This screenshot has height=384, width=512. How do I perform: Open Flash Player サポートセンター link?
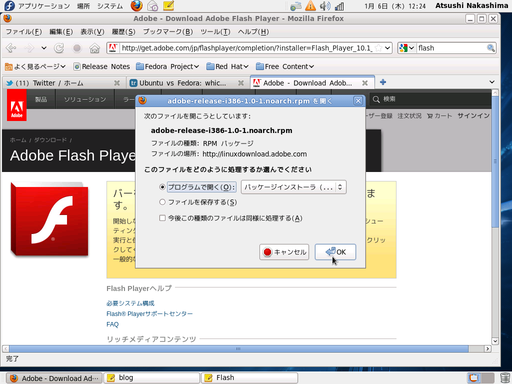point(149,314)
